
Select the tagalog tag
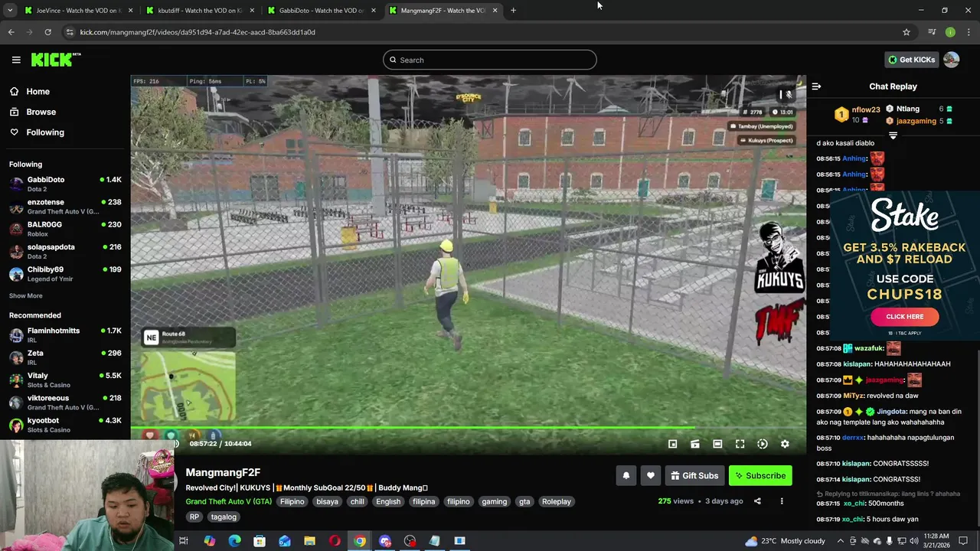224,517
